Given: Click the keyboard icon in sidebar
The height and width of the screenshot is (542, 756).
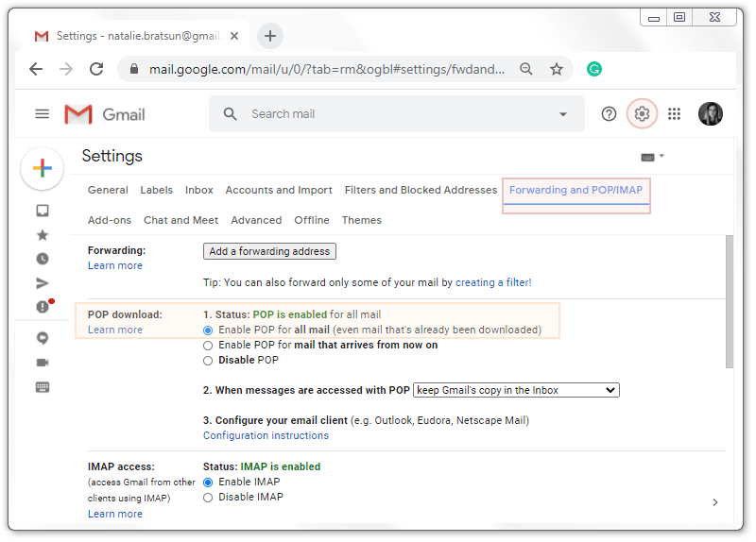Looking at the screenshot, I should pyautogui.click(x=43, y=387).
